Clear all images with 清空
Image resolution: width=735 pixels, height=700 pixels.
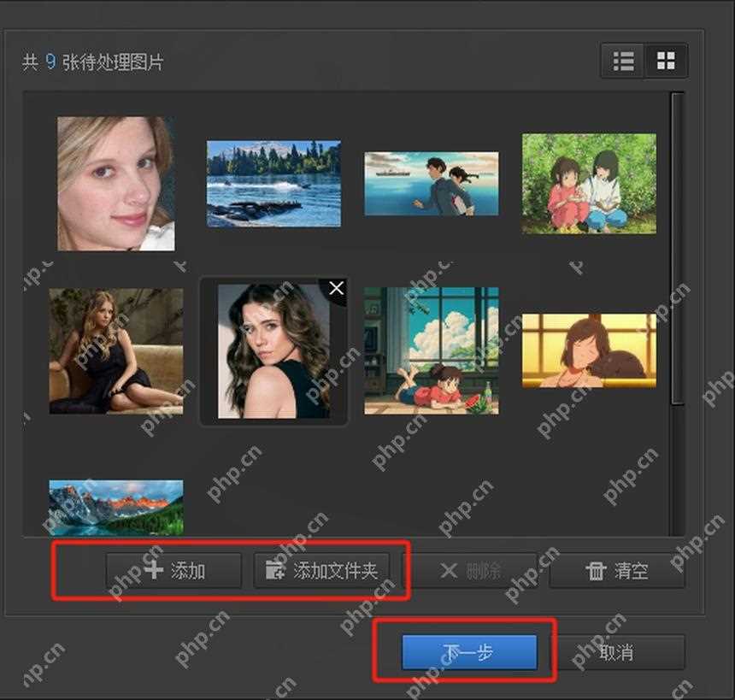click(x=617, y=571)
